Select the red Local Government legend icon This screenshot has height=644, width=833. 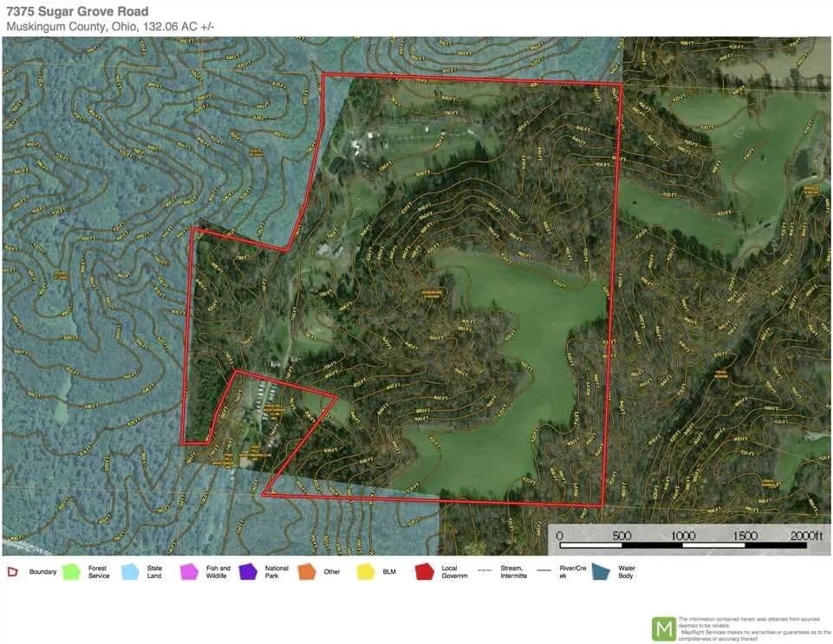click(424, 572)
